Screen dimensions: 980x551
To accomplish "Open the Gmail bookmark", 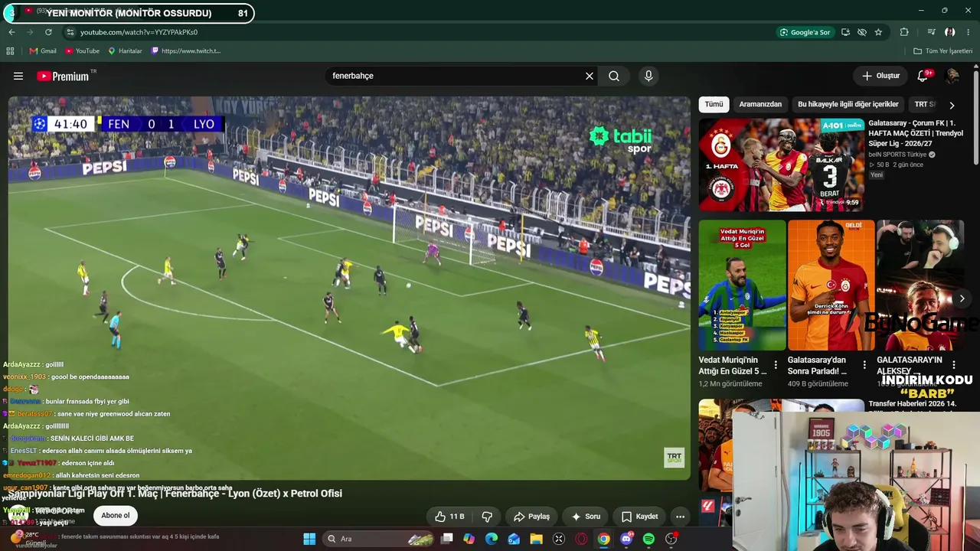I will point(43,51).
